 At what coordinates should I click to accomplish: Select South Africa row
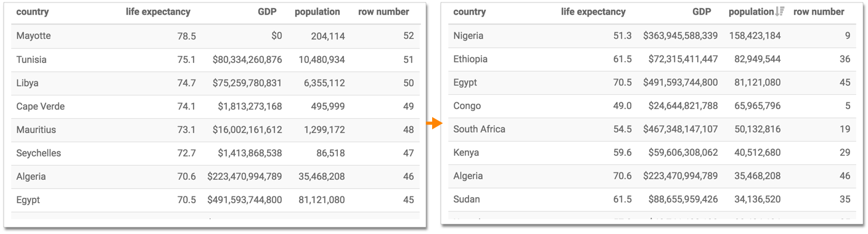coord(652,129)
